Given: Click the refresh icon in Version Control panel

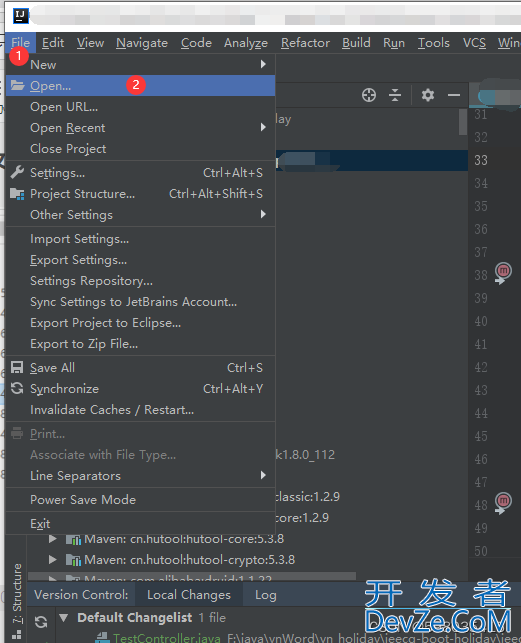Looking at the screenshot, I should point(41,622).
